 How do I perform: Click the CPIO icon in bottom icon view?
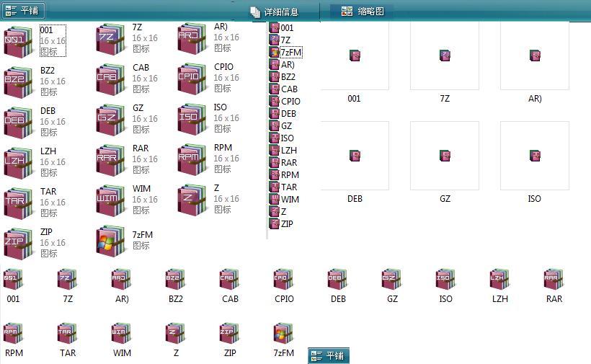click(283, 279)
